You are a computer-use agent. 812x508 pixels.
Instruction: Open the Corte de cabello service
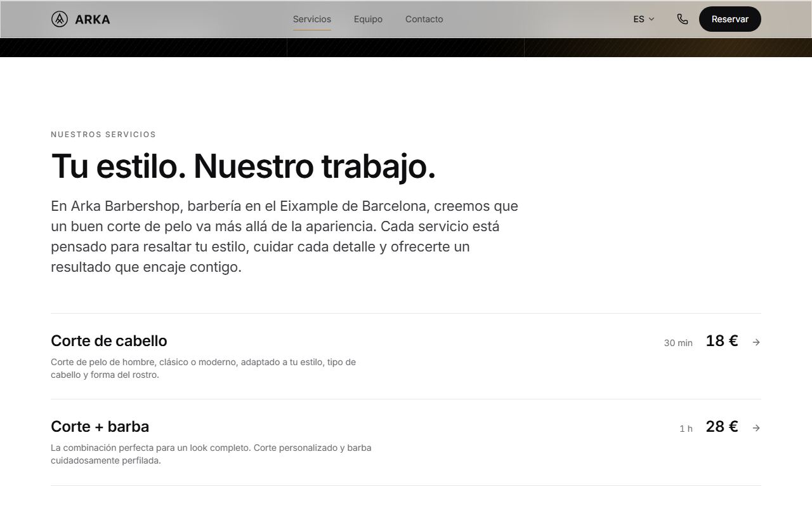pos(406,356)
